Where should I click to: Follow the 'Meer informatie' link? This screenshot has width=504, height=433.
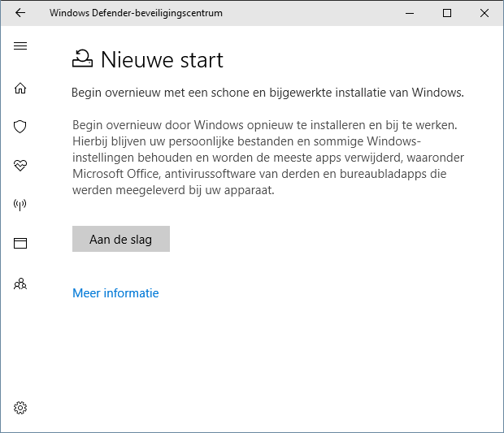[115, 293]
